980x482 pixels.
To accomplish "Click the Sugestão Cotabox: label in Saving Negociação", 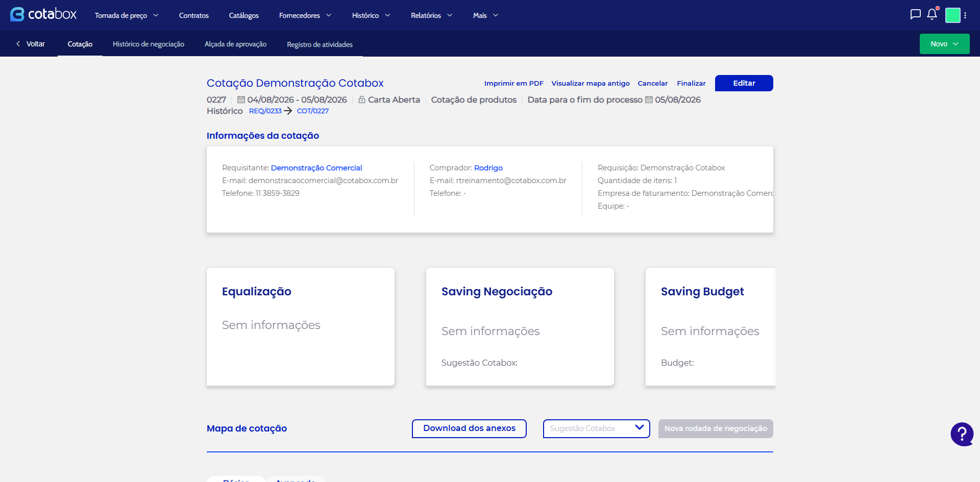I will pos(479,363).
